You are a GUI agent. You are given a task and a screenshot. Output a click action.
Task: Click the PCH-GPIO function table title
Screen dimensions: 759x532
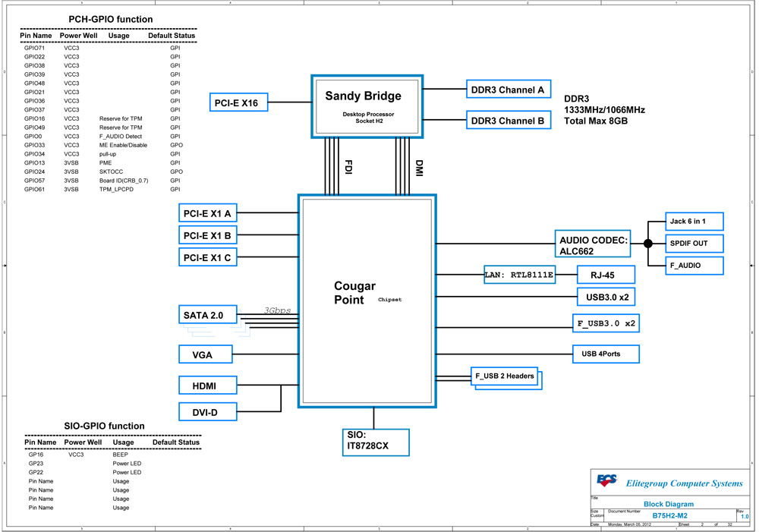[110, 20]
